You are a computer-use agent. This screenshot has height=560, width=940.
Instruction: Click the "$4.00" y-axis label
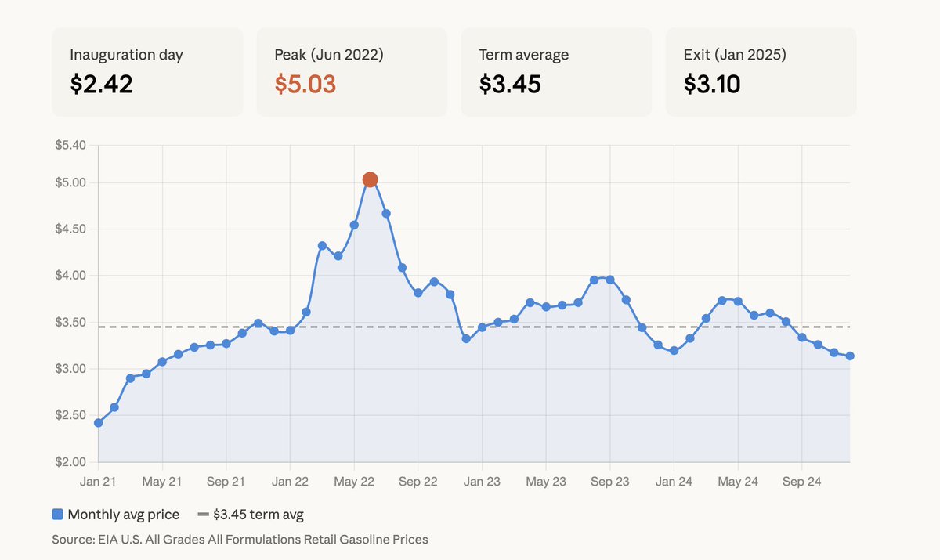pos(70,276)
